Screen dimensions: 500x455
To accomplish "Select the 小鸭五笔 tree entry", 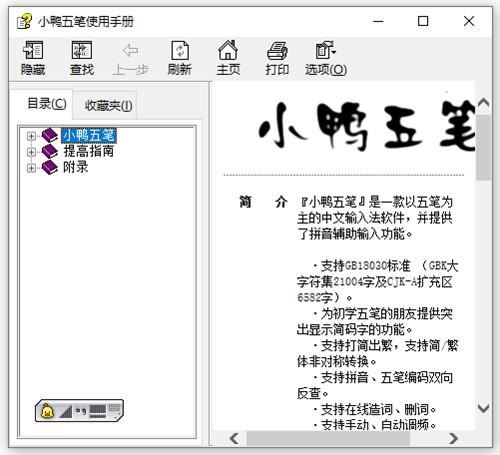I will 89,136.
